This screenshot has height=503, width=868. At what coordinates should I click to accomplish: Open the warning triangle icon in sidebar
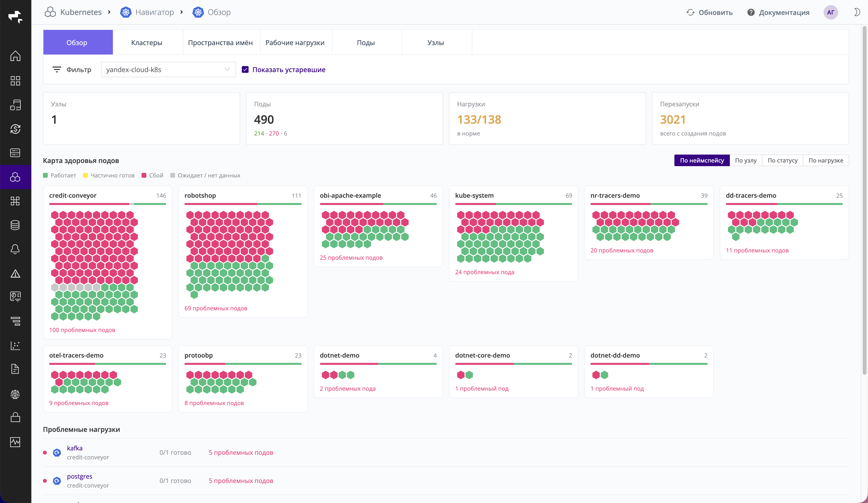pyautogui.click(x=15, y=273)
